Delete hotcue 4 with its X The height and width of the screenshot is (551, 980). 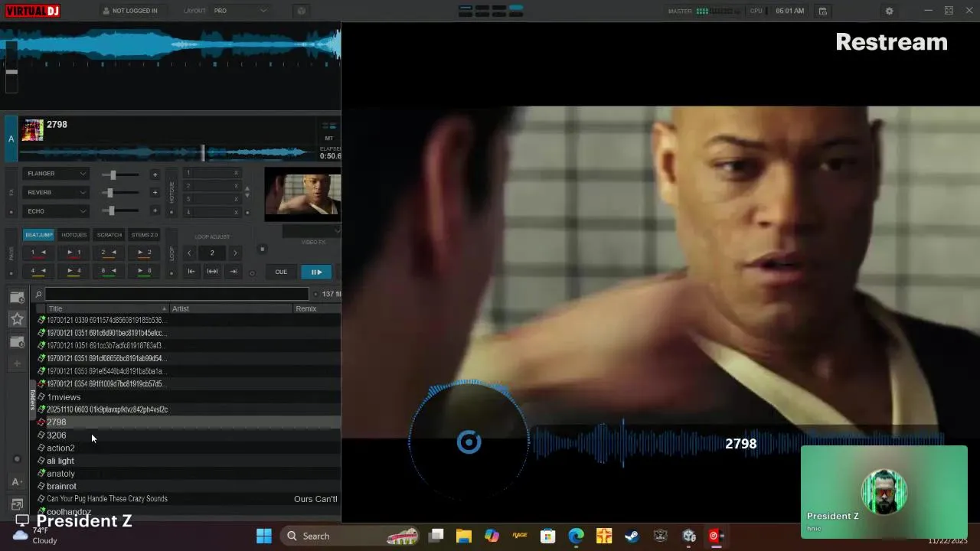tap(236, 212)
